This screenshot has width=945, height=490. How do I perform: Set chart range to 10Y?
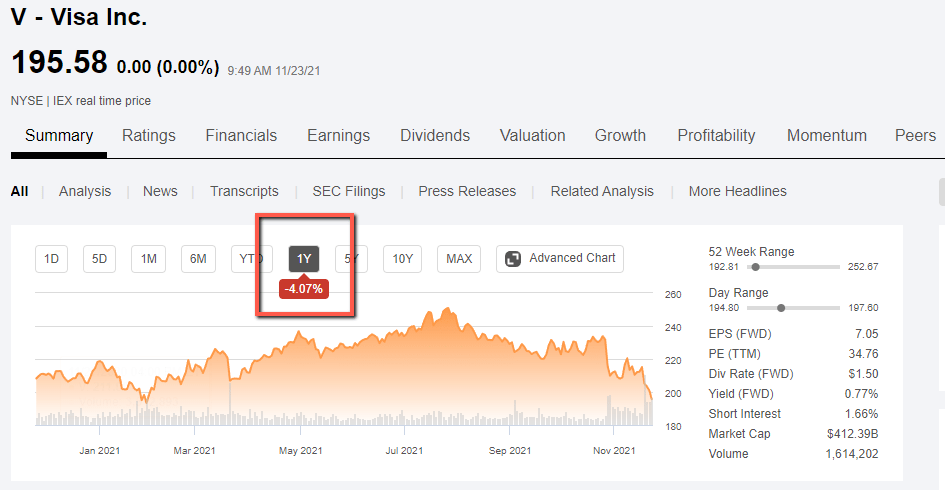pyautogui.click(x=403, y=259)
